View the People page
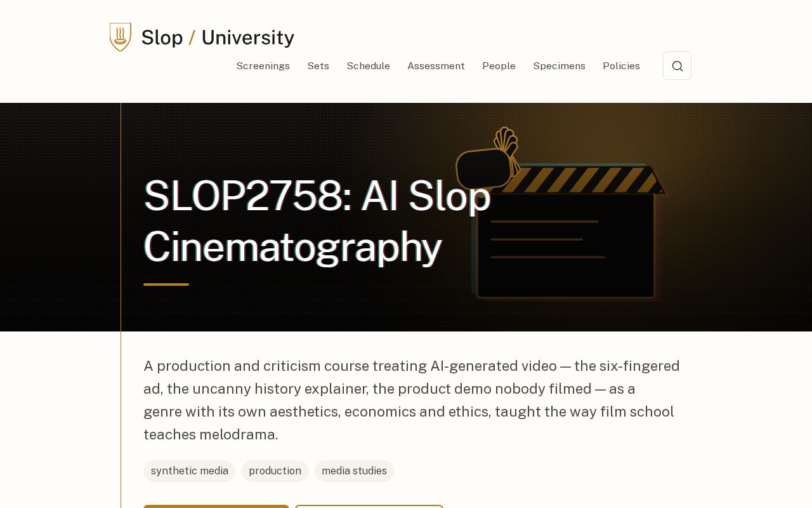The image size is (812, 508). click(x=499, y=66)
